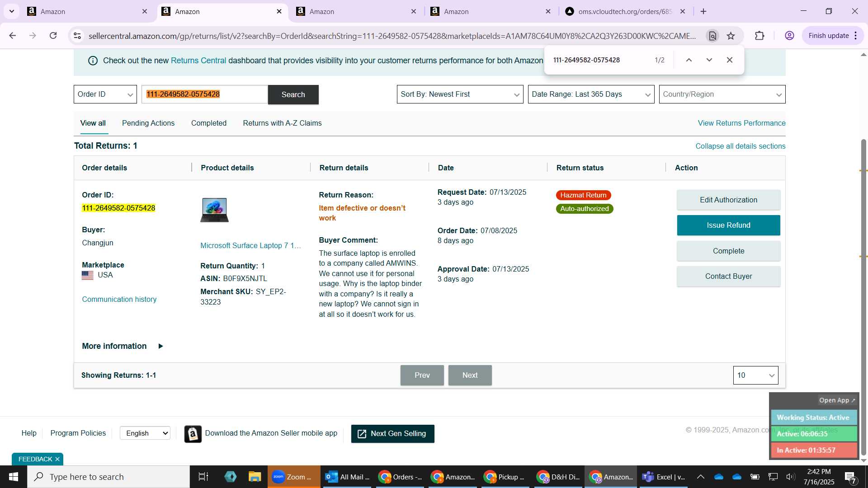Close the FEEDBACK tab with the X
868x488 pixels.
57,459
